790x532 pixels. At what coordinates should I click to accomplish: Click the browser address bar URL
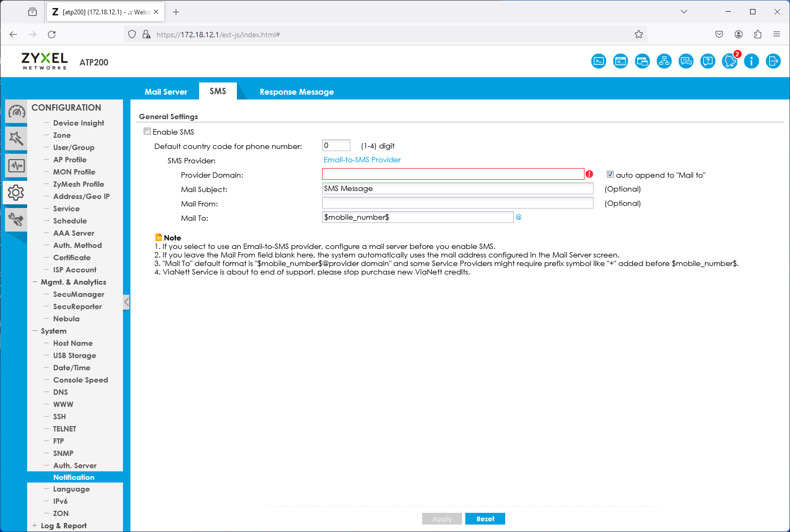coord(218,35)
